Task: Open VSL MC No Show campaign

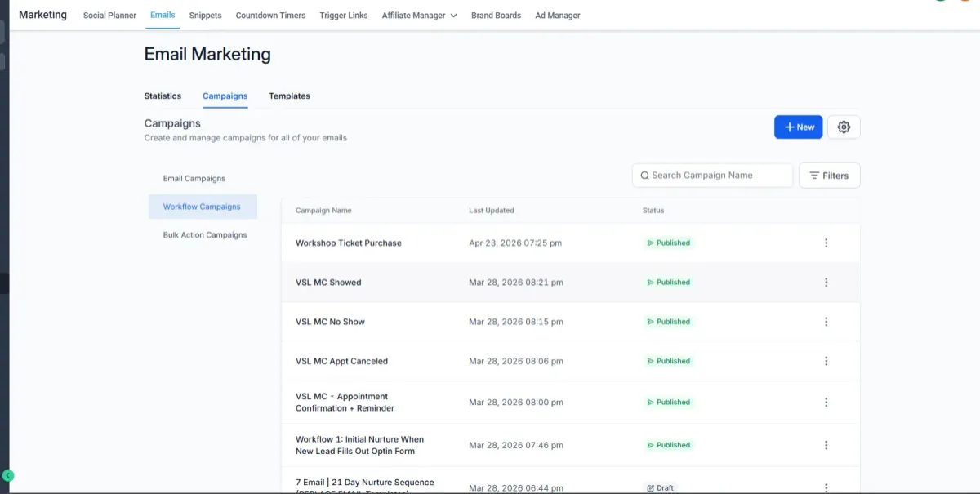Action: pyautogui.click(x=330, y=322)
